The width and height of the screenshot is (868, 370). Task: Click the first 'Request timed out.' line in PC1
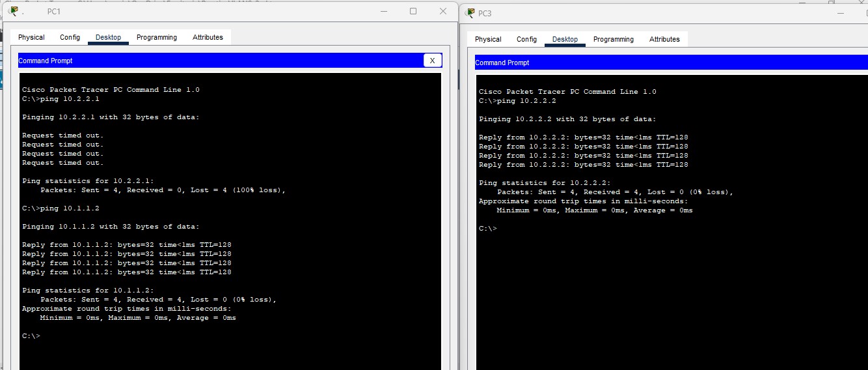[63, 135]
